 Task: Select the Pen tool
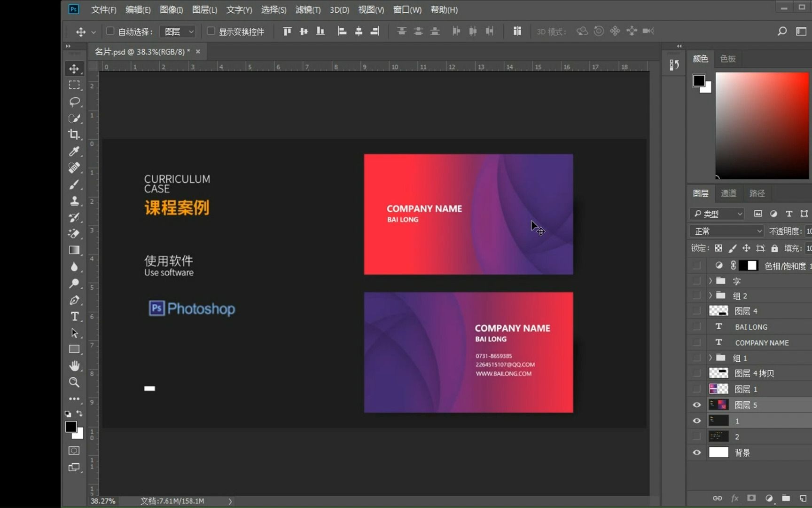[74, 300]
